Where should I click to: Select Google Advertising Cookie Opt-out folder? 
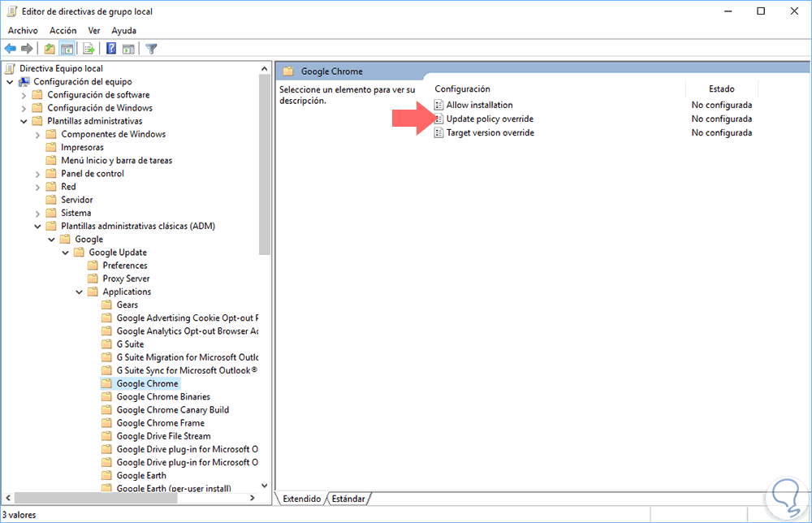(187, 318)
